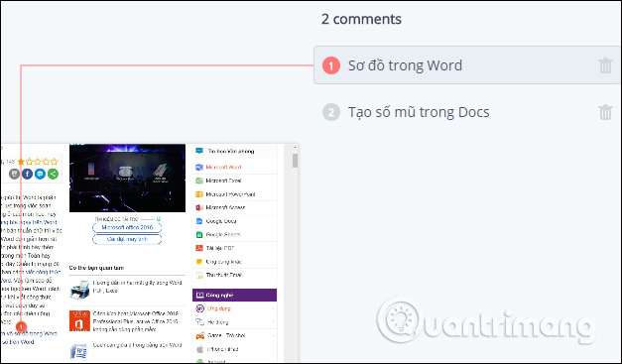Click the gray round icon beside Facebook icon

pos(14,174)
